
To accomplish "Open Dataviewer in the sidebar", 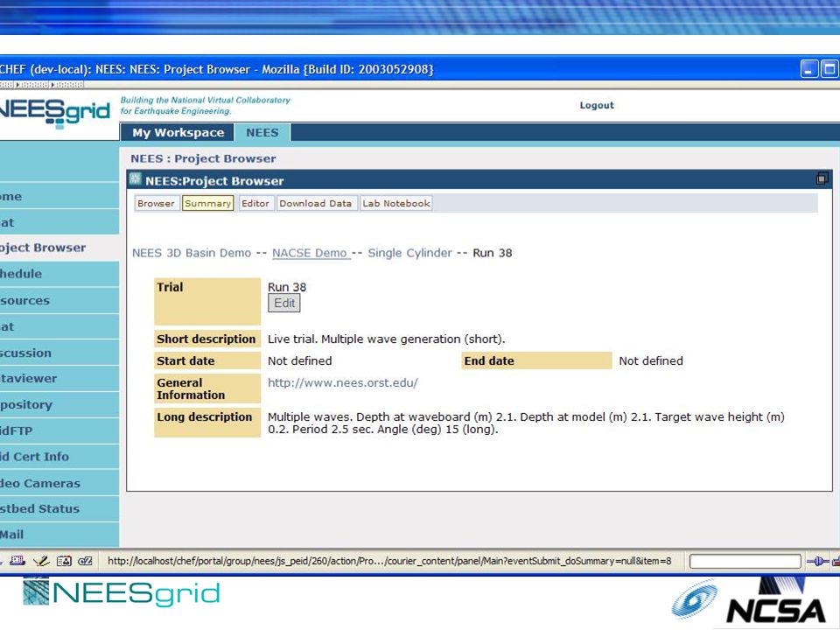I will coord(59,378).
